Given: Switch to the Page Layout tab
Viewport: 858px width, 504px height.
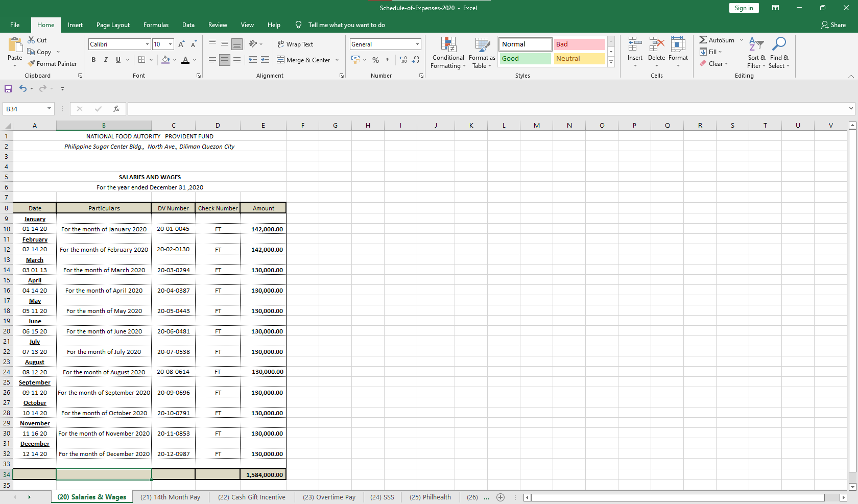Looking at the screenshot, I should [x=113, y=25].
